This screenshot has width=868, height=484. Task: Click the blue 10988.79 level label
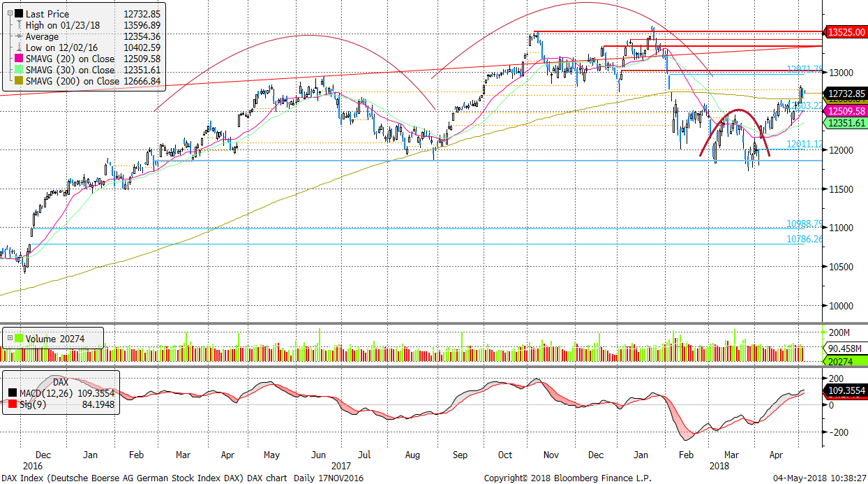tap(805, 224)
